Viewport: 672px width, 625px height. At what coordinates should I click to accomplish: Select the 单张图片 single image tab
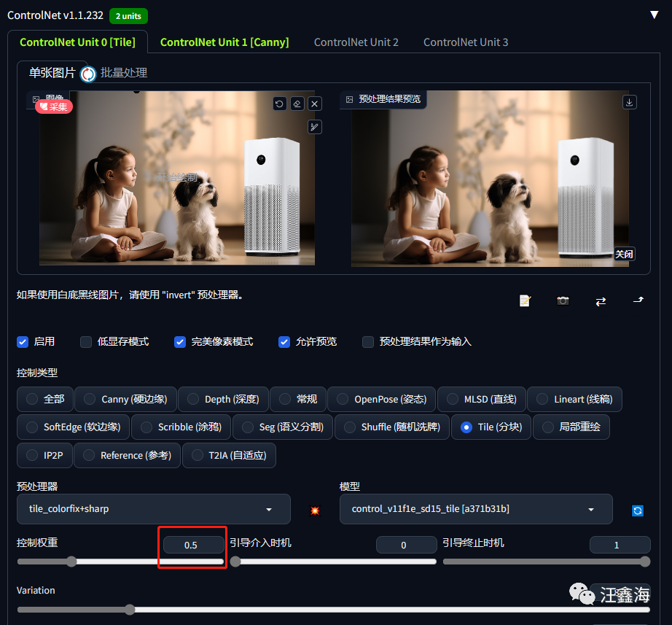click(x=52, y=72)
